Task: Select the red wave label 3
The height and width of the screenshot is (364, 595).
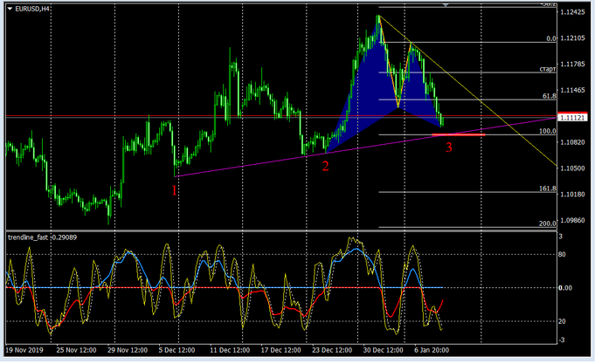Action: click(x=449, y=148)
